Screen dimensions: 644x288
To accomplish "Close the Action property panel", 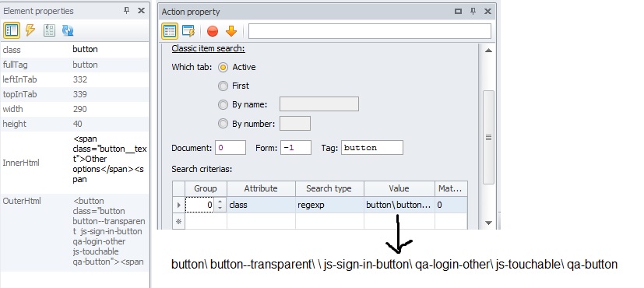I will pyautogui.click(x=487, y=12).
